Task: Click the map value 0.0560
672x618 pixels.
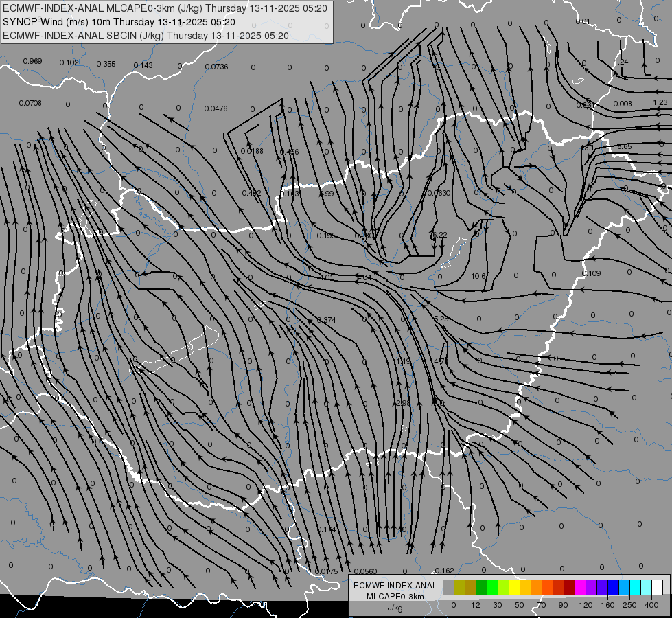Action: pos(366,571)
